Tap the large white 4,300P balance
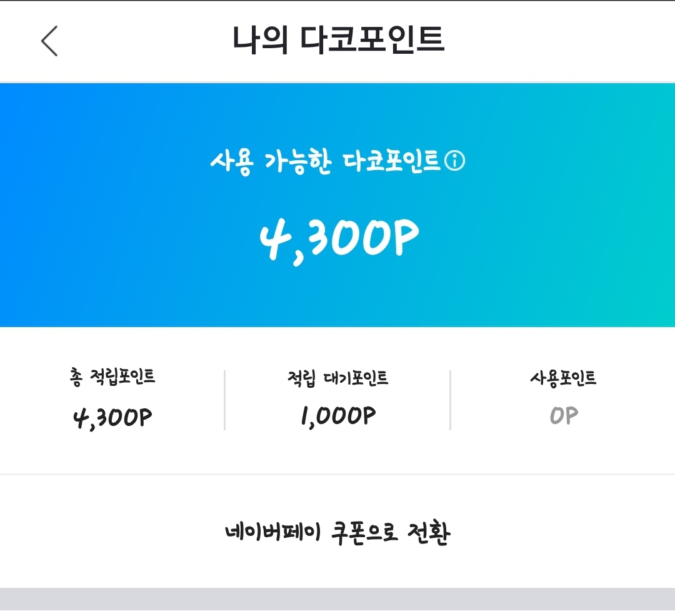Screen dimensions: 675x616 338,238
